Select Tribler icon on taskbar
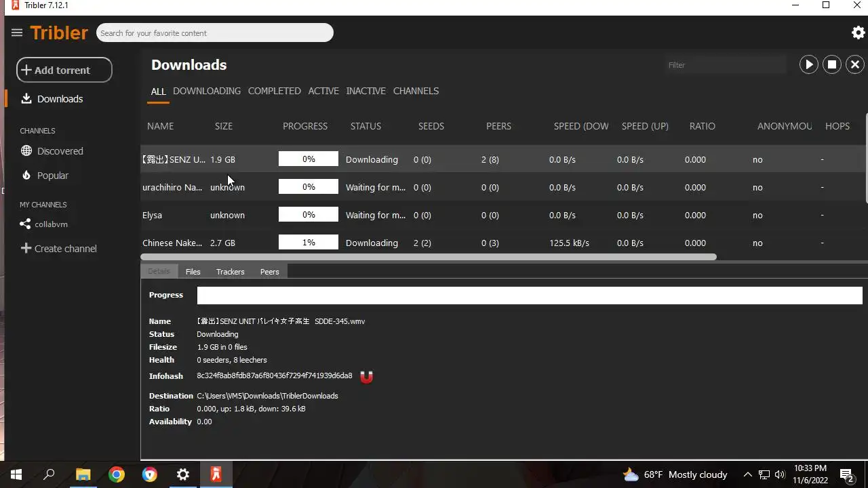Screen dimensions: 868x488 click(x=216, y=474)
